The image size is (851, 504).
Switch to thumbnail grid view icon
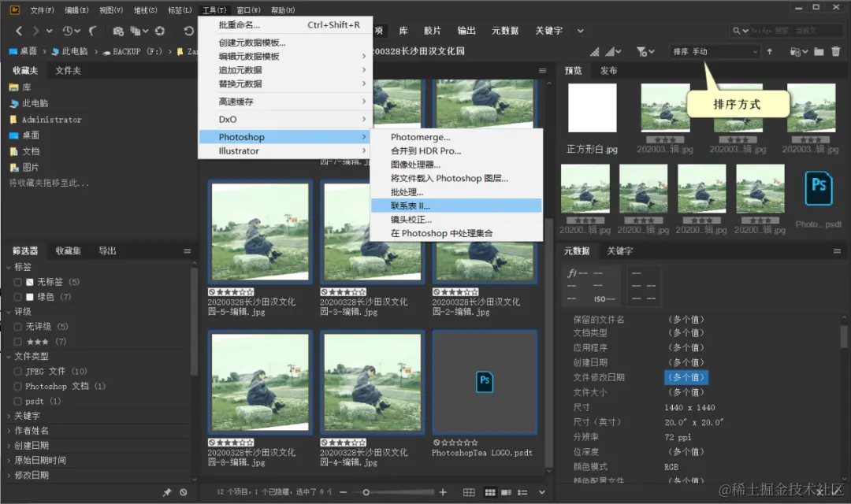click(x=490, y=492)
